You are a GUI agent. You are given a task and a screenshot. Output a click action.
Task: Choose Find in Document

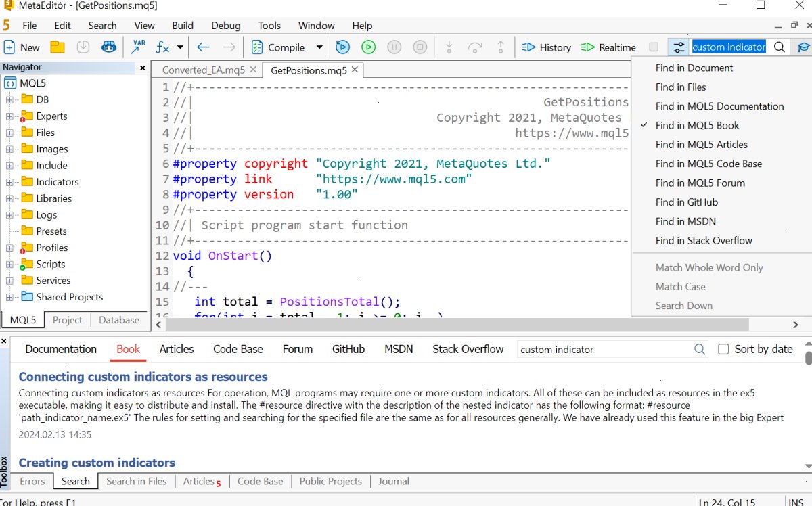[x=694, y=68]
